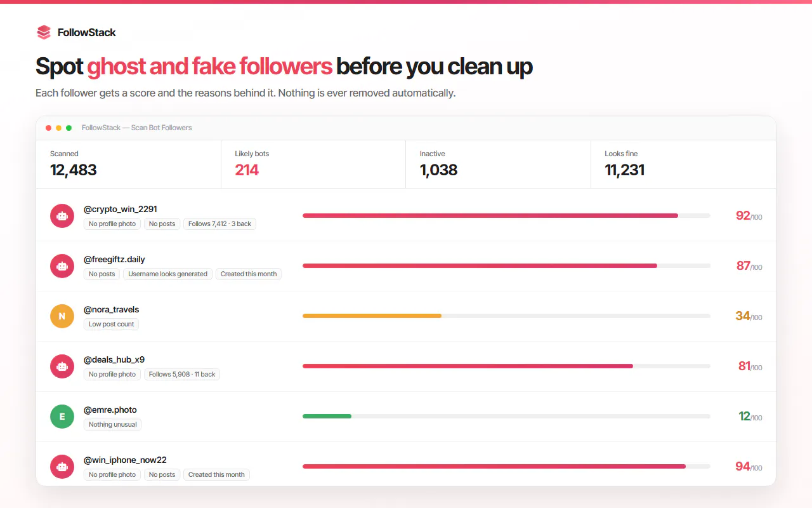This screenshot has height=508, width=812.
Task: Click the orange N avatar for @nora_travels
Action: click(62, 316)
